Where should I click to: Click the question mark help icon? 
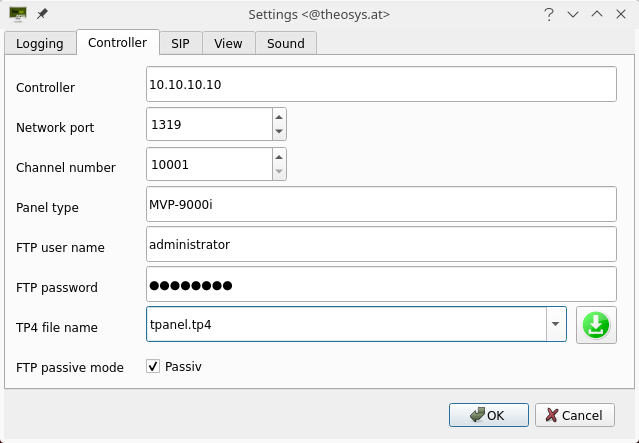pyautogui.click(x=549, y=15)
